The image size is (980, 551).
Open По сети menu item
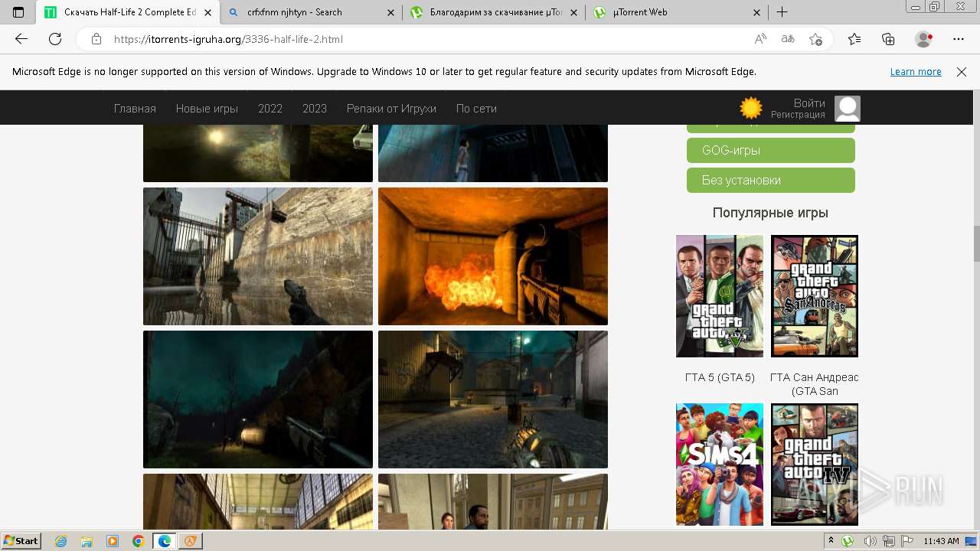(x=476, y=109)
